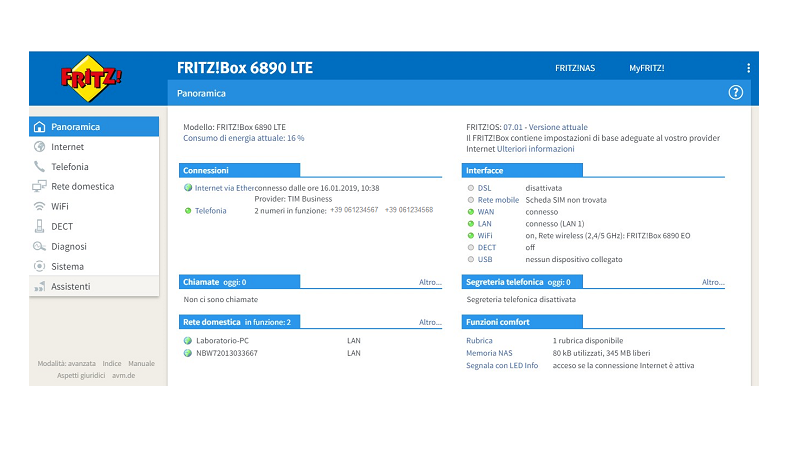Click the right-side page scrollbar
800x450 pixels.
point(755,246)
